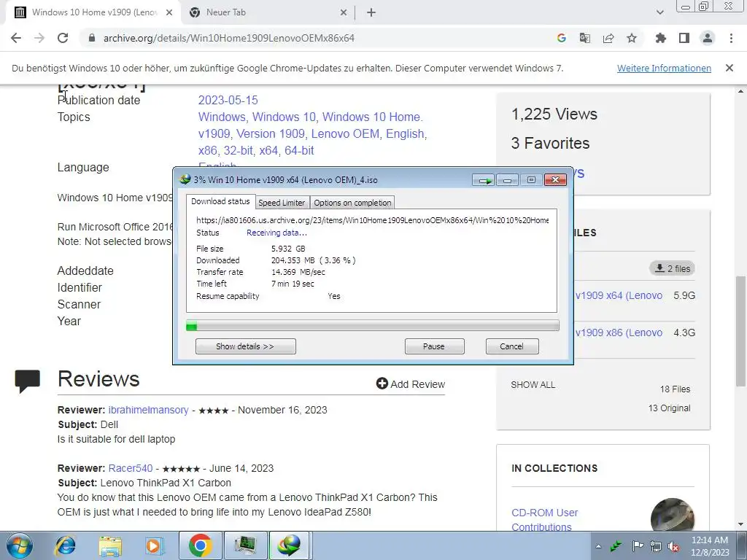
Task: Click '18 Files' text
Action: pos(675,389)
